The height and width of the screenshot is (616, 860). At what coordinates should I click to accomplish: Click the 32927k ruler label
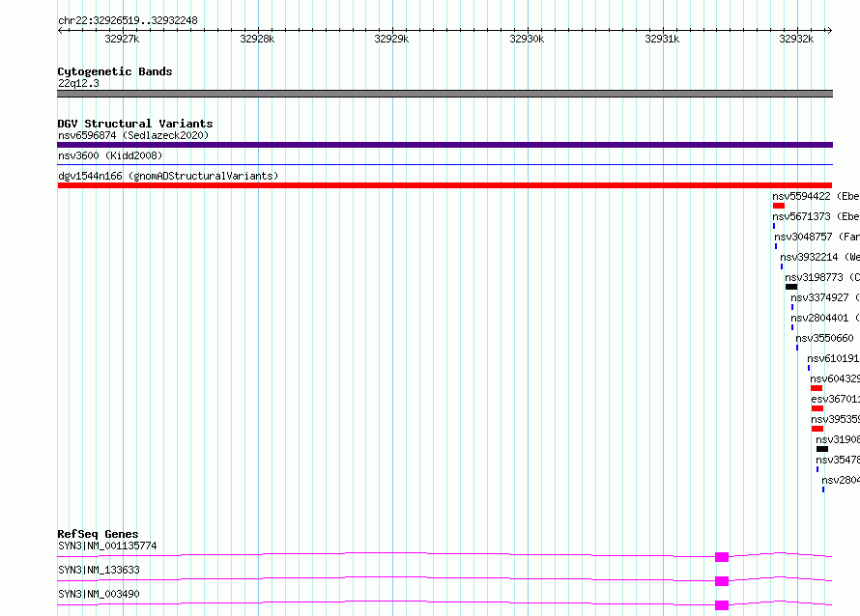122,39
